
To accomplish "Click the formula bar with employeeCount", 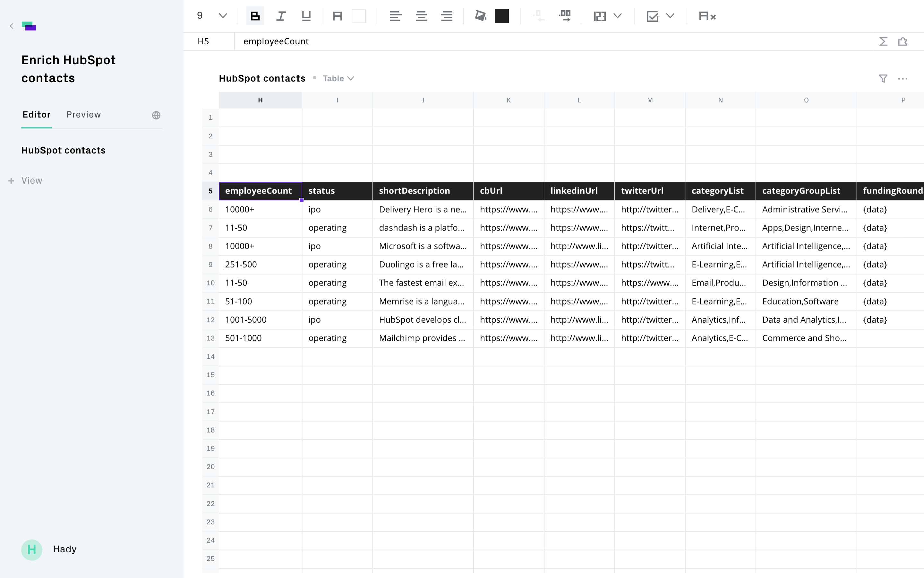I will click(x=554, y=41).
